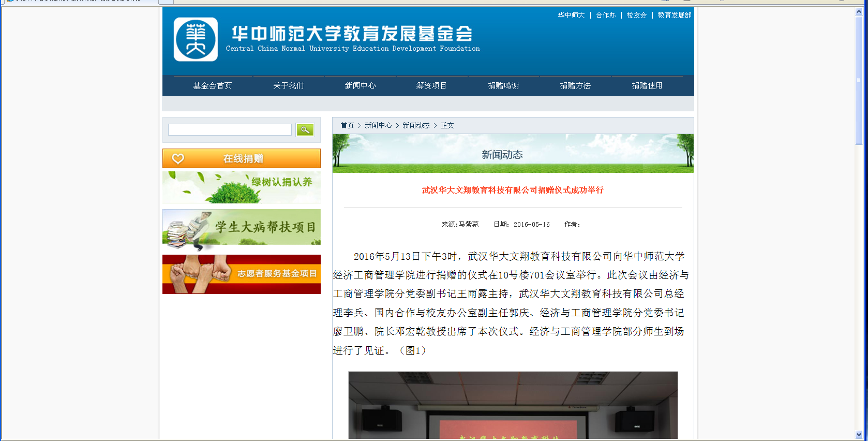Follow the 华中师大 top link
This screenshot has height=441, width=868.
pos(571,16)
